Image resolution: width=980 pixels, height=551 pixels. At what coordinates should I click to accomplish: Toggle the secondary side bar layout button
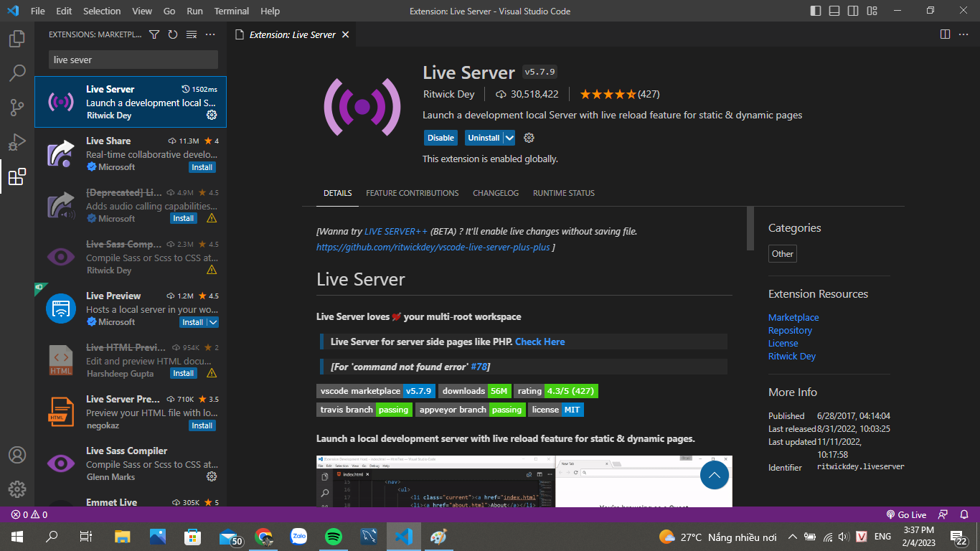click(x=853, y=11)
